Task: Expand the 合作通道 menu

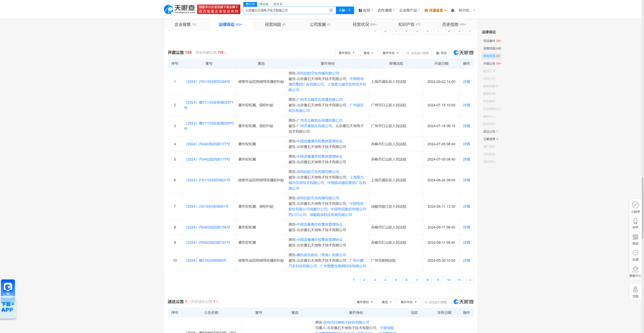Action: [x=386, y=10]
